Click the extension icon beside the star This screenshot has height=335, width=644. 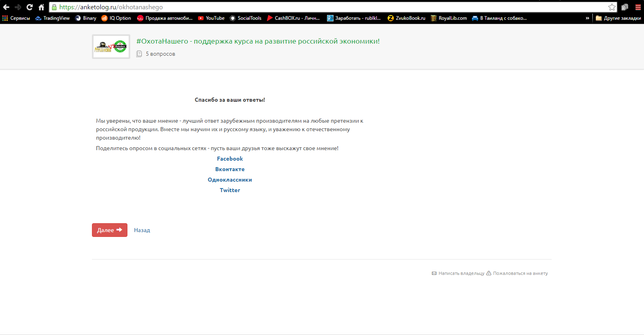point(625,7)
